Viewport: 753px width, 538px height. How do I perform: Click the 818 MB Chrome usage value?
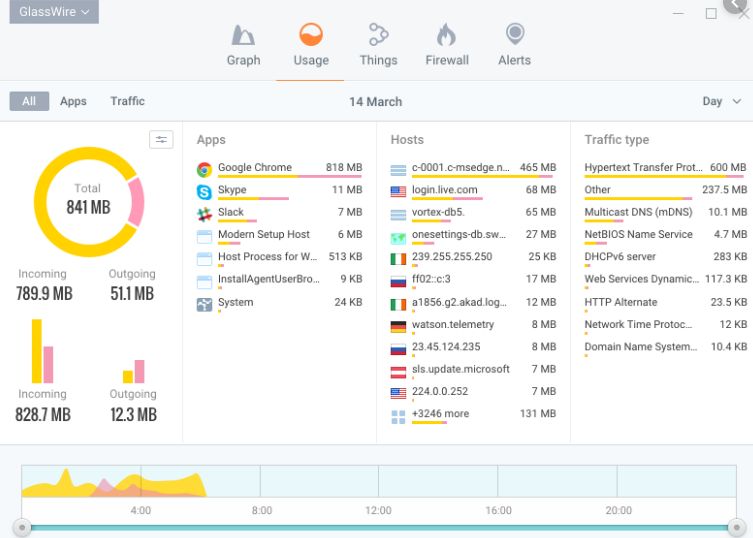(x=344, y=167)
